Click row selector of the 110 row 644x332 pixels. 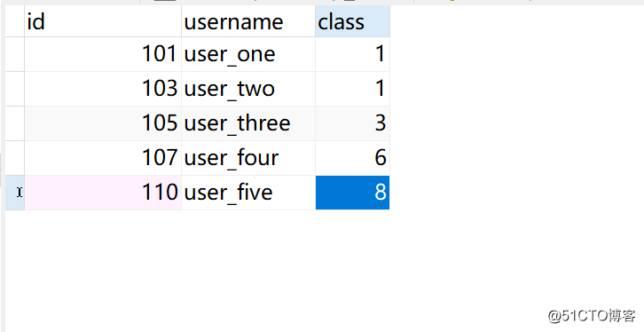(15, 193)
